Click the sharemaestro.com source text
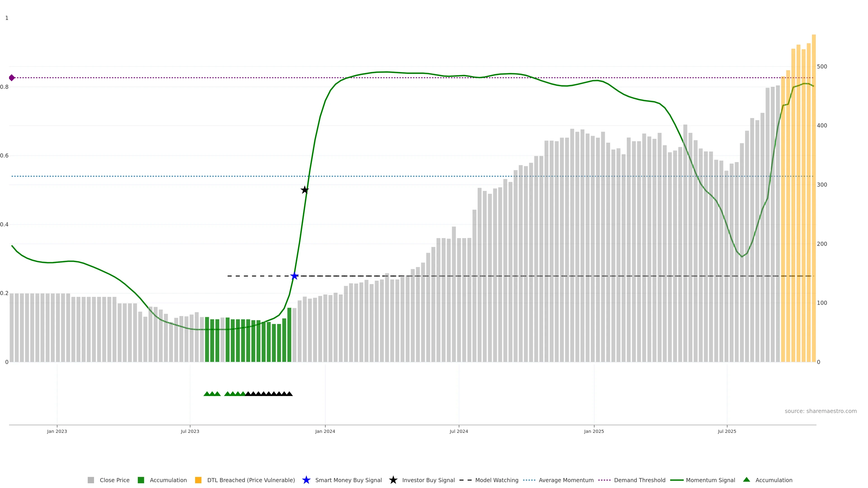 click(820, 411)
